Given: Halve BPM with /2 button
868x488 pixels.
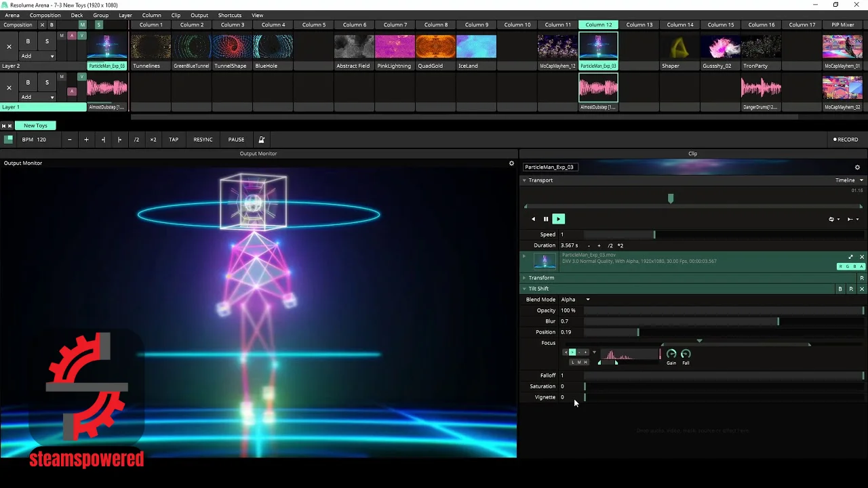Looking at the screenshot, I should (136, 140).
